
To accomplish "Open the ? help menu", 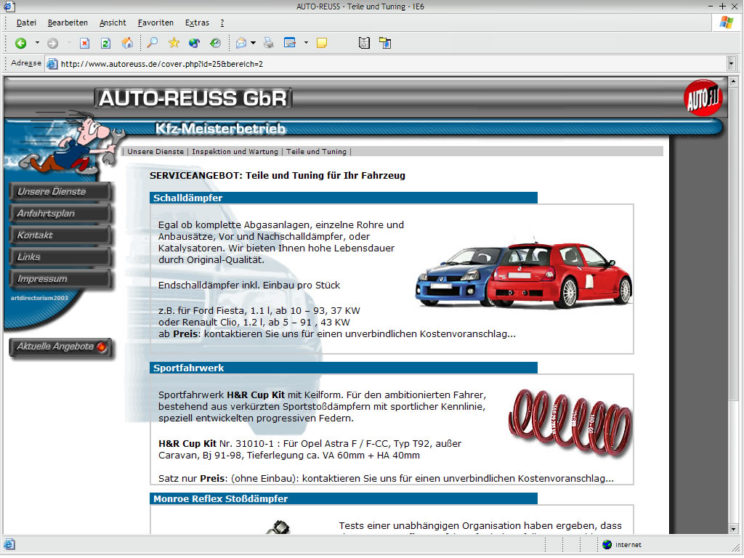I will [222, 23].
